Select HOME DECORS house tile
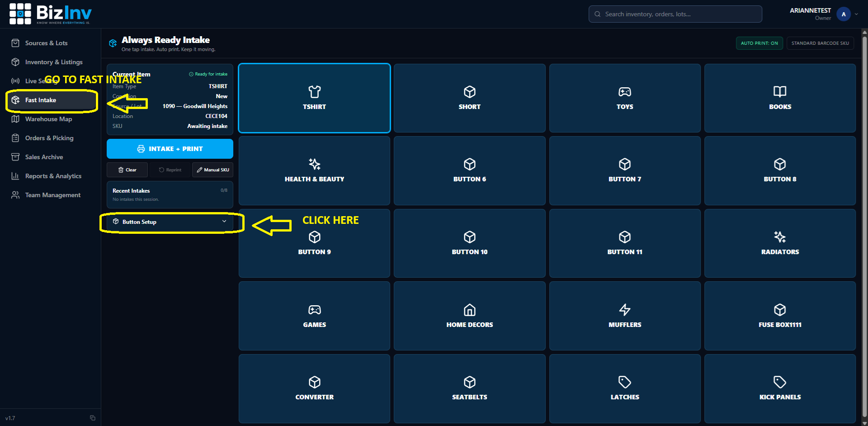This screenshot has width=868, height=426. coord(469,316)
